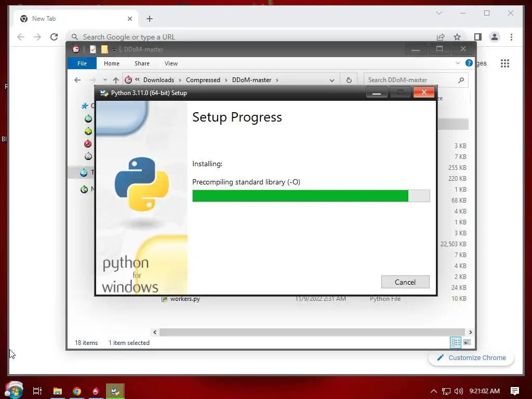Screen dimensions: 532x399
Task: Click DDoM-master in Explorer breadcrumb
Action: point(252,80)
